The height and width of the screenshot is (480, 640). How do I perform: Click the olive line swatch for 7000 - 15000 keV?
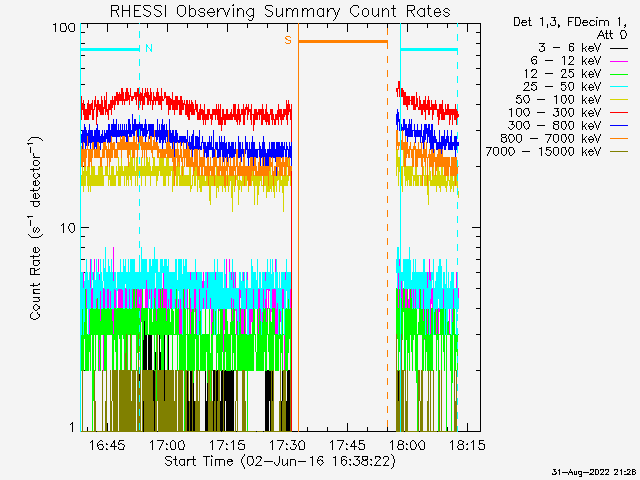click(x=619, y=152)
